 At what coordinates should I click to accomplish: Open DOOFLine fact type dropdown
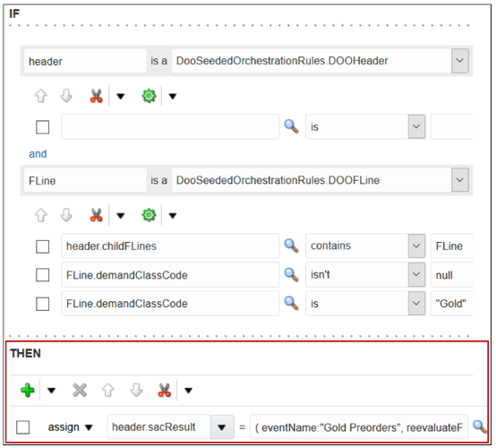(459, 180)
